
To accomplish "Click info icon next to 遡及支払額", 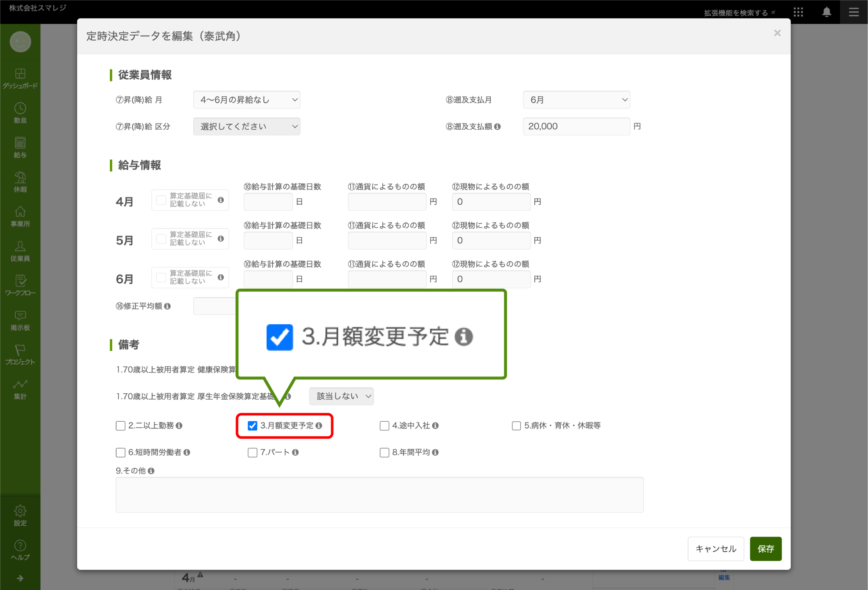I will pos(498,126).
